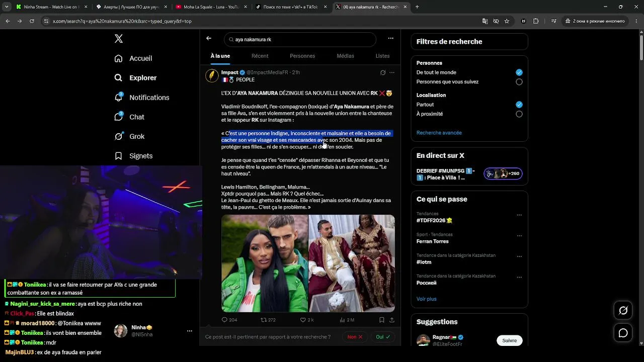The height and width of the screenshot is (362, 644).
Task: Switch to the TikTok search browser tab
Action: pos(291,7)
